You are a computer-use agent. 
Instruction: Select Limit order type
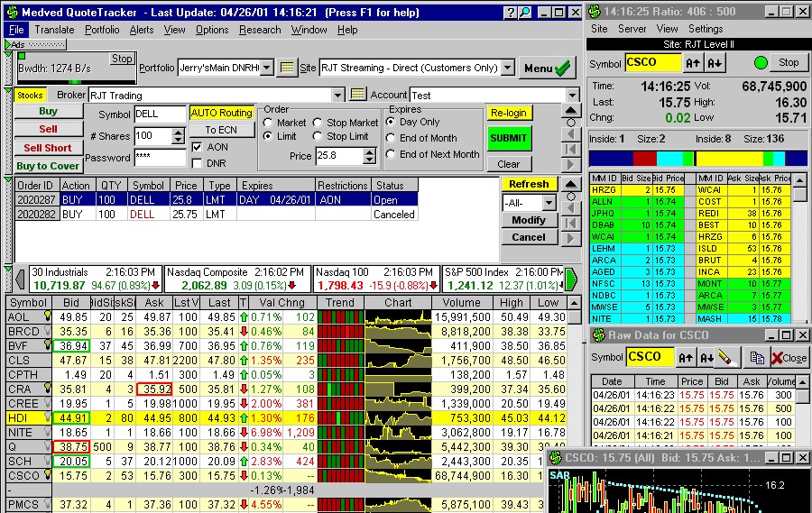click(x=268, y=136)
